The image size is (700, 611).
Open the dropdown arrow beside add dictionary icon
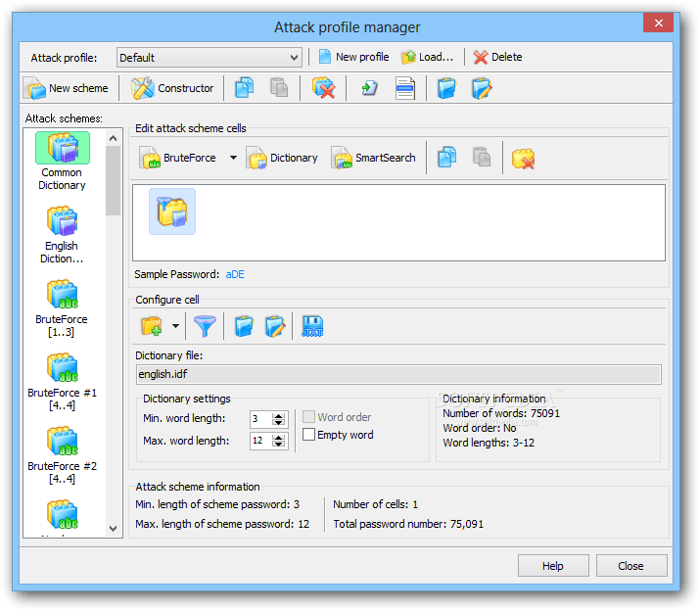[x=176, y=326]
